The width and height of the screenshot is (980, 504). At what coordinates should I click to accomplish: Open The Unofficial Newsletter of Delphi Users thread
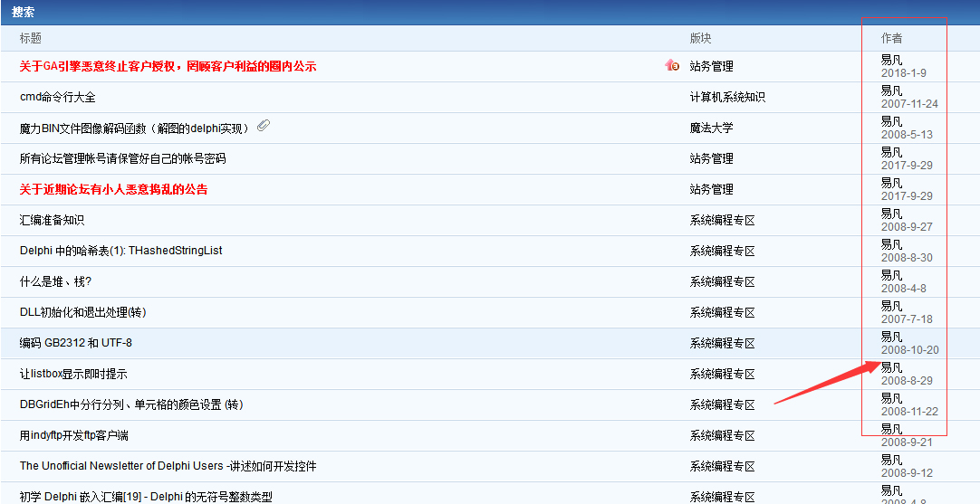(168, 466)
